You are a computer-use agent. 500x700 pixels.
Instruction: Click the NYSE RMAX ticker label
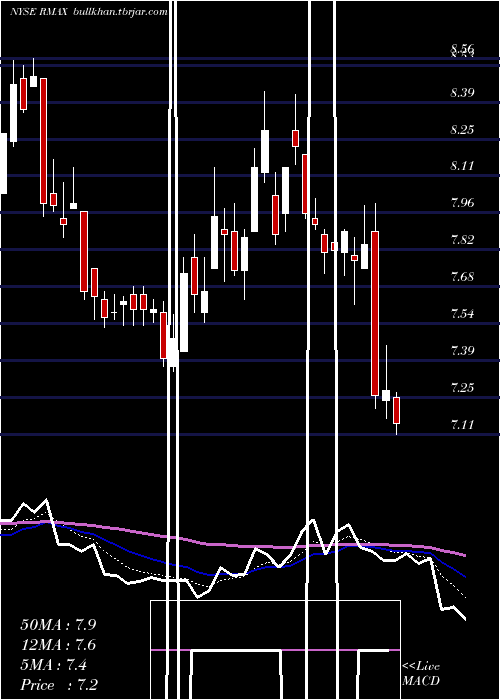pos(38,12)
